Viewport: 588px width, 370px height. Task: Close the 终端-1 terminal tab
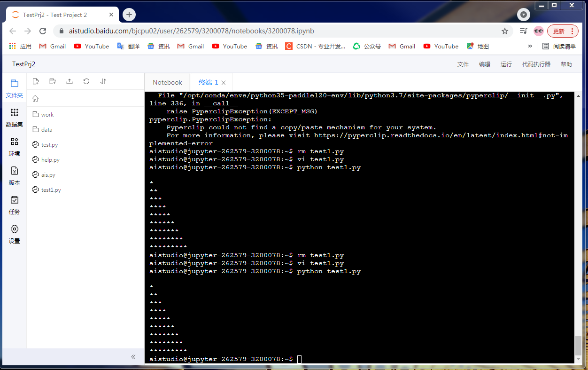point(224,83)
